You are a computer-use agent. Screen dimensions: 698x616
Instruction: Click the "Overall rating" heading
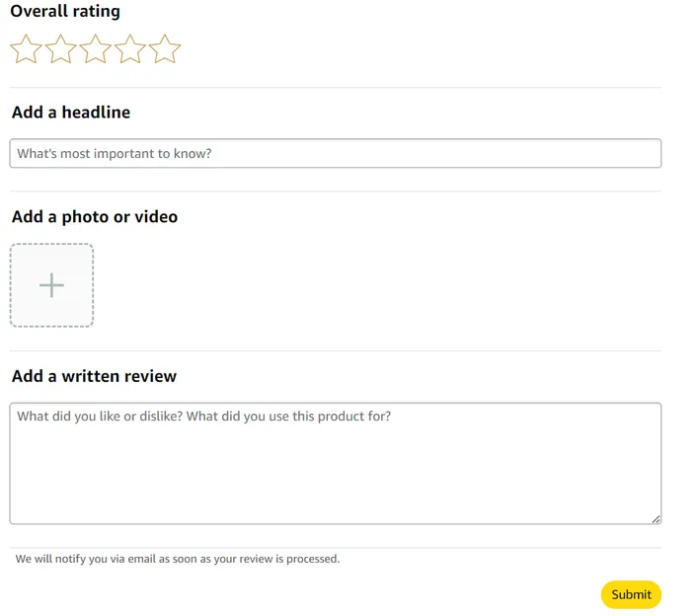point(65,12)
